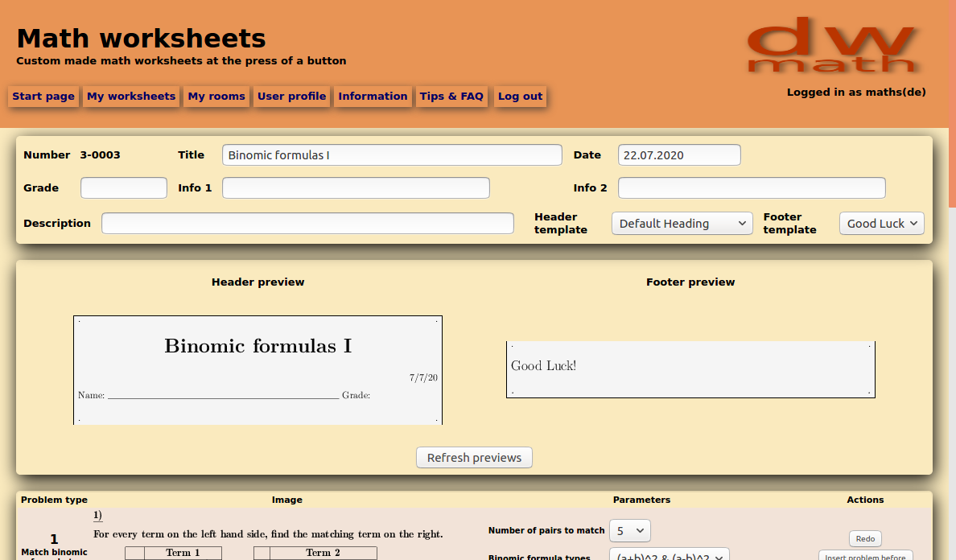Image resolution: width=956 pixels, height=560 pixels.
Task: Open the Header template dropdown
Action: click(682, 223)
